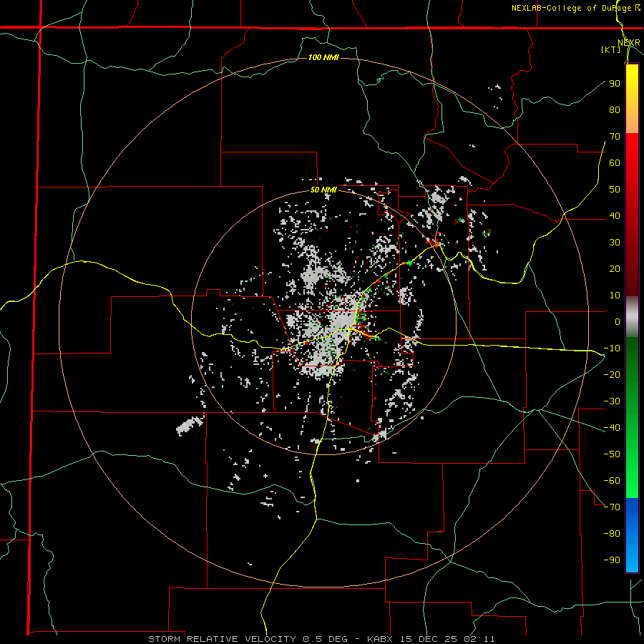
Task: Click the -30 value on the velocity scale
Action: coord(612,401)
